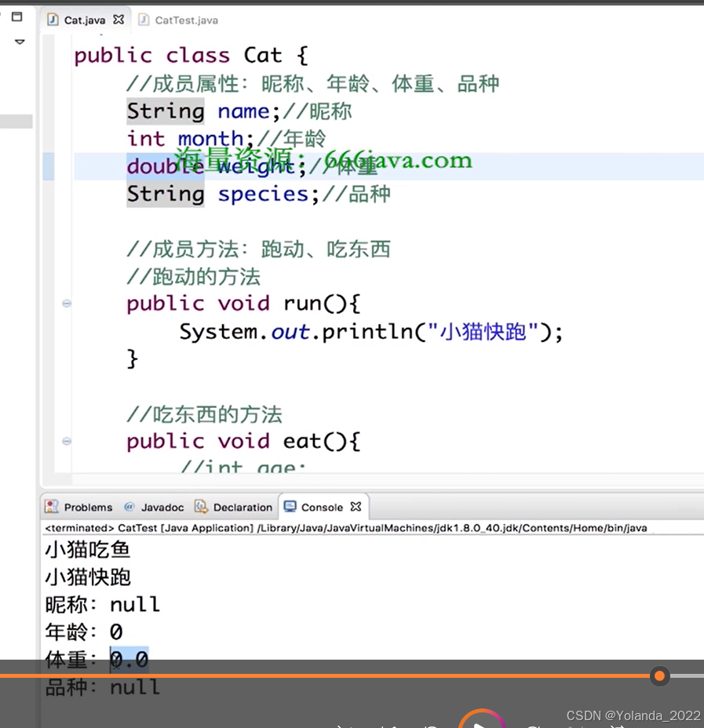704x728 pixels.
Task: Click the Problems view icon
Action: (x=52, y=507)
